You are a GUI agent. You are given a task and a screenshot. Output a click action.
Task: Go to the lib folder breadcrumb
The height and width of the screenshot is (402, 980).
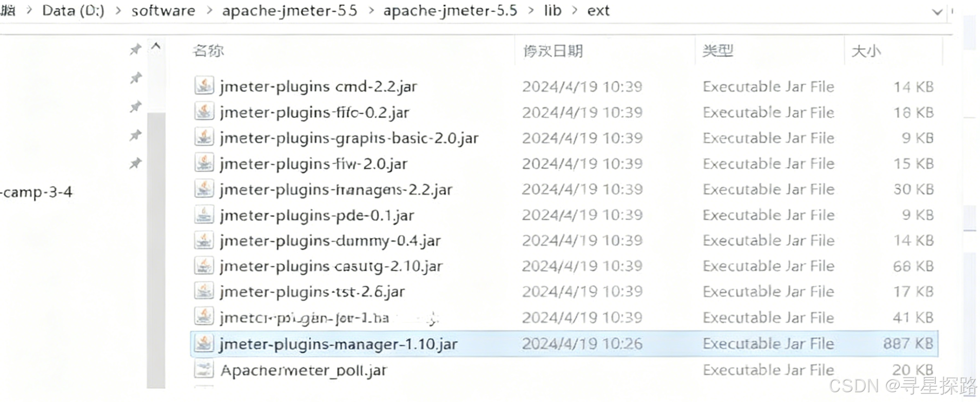(553, 11)
